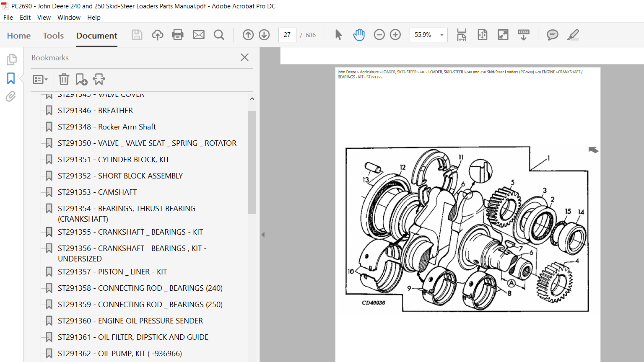Add a comment speech bubble
Viewport: 644px width, 362px height.
(x=553, y=35)
